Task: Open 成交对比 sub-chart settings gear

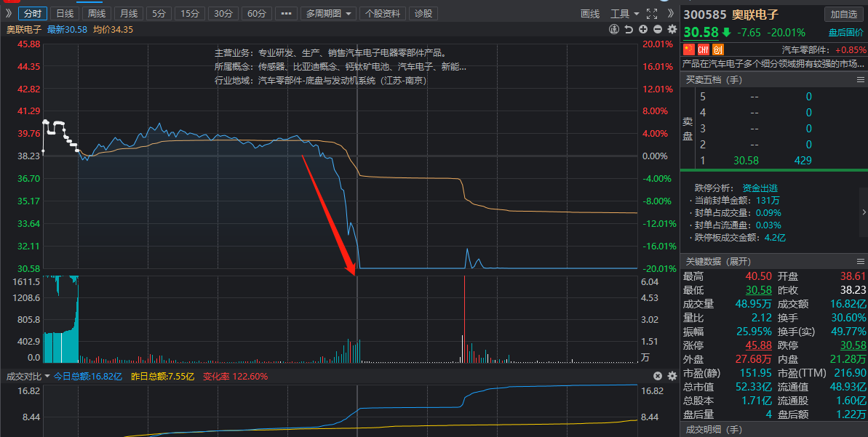Action: click(x=672, y=376)
